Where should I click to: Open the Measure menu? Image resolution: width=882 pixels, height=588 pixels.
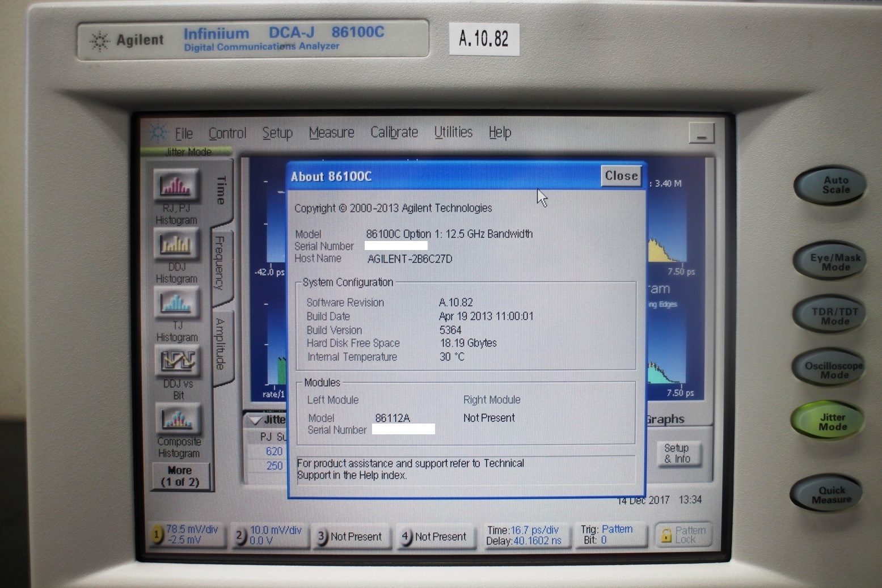(331, 133)
